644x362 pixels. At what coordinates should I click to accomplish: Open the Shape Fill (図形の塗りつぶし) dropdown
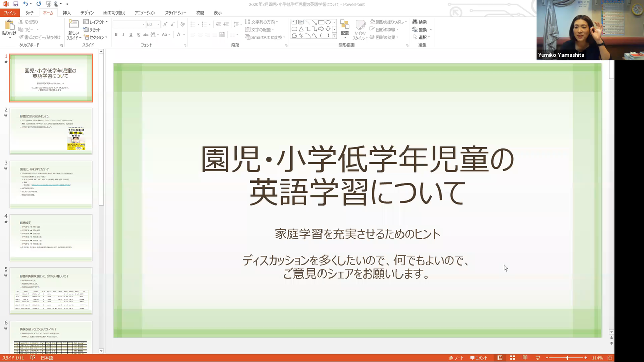coord(388,22)
